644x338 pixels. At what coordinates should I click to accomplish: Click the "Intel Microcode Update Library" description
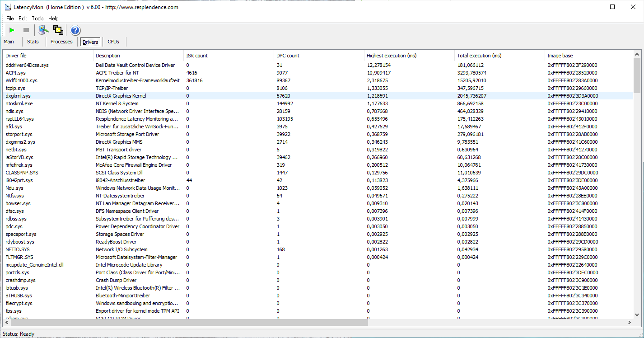(x=129, y=265)
